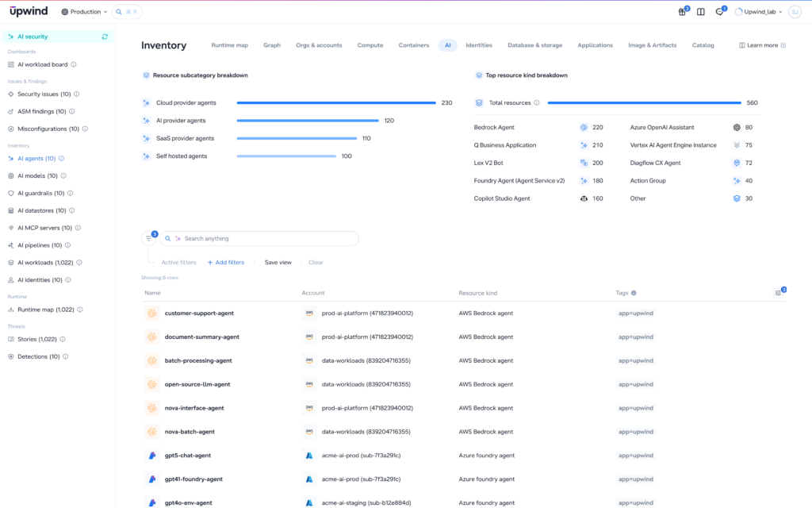Image resolution: width=812 pixels, height=508 pixels.
Task: Click the Azure OpenAI Assistant icon
Action: [x=737, y=128]
